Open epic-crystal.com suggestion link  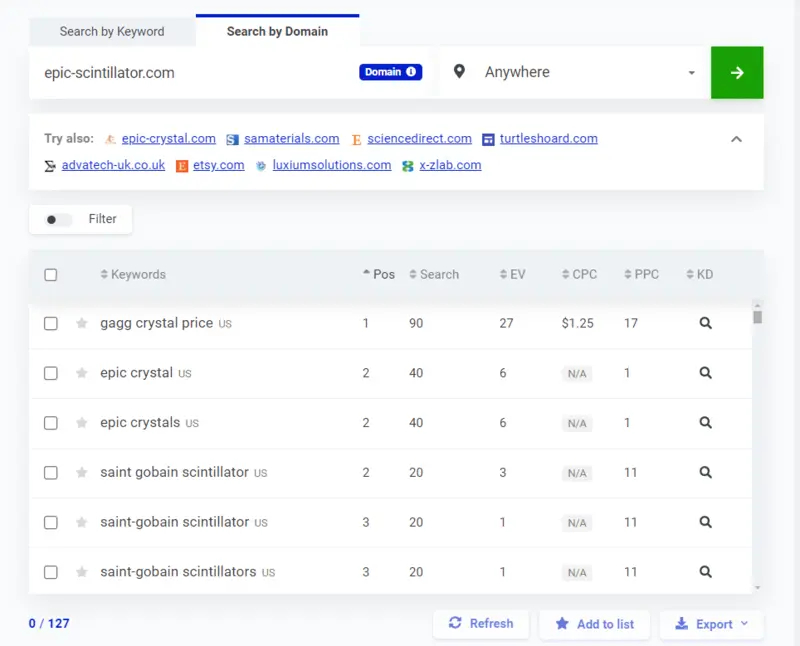[x=168, y=139]
